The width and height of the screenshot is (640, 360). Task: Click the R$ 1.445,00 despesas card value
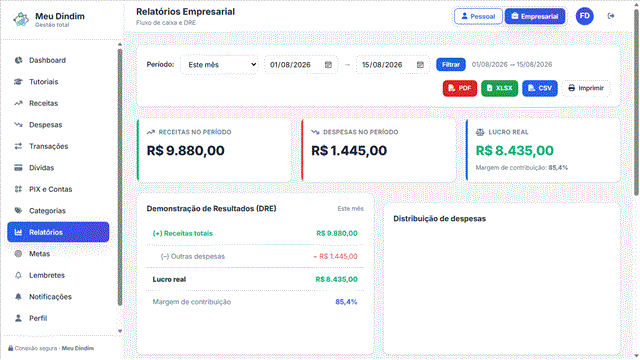pos(349,151)
